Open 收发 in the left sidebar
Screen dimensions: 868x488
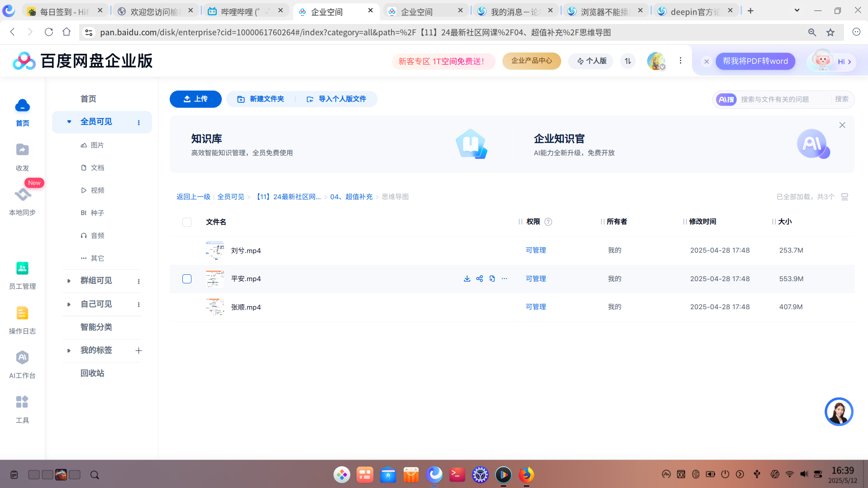pos(22,157)
